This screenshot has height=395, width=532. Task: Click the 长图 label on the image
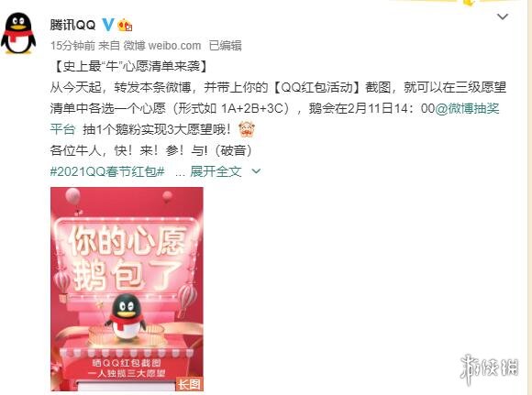pos(189,384)
